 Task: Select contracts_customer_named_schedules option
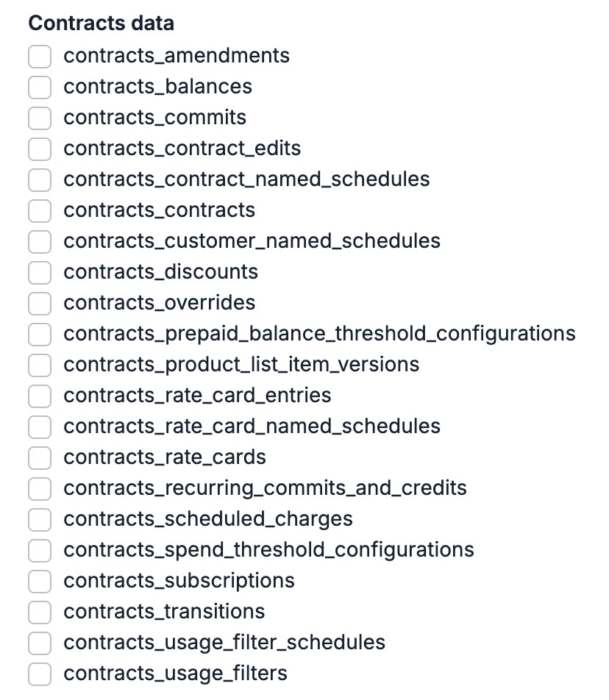(x=40, y=241)
